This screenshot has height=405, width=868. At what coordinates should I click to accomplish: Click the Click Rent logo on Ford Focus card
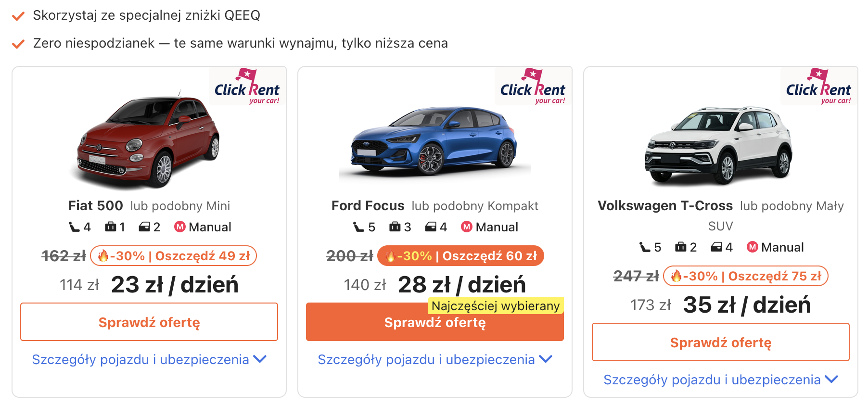[x=533, y=86]
